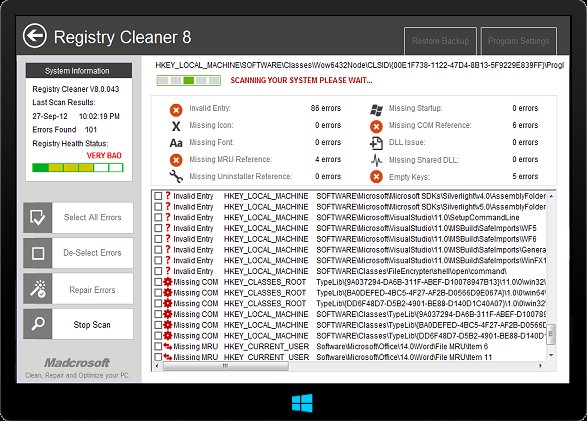The image size is (587, 421).
Task: Click question mark icon of SetupCommandLine row
Action: point(168,217)
